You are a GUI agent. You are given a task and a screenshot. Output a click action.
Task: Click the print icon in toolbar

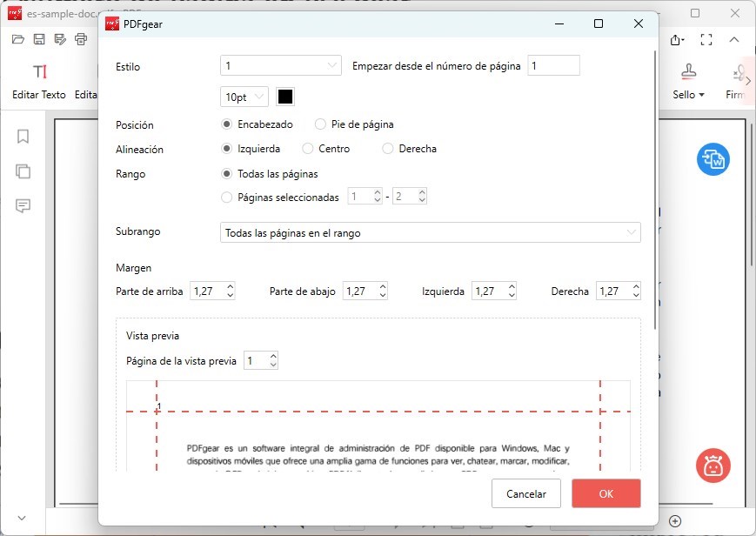81,39
